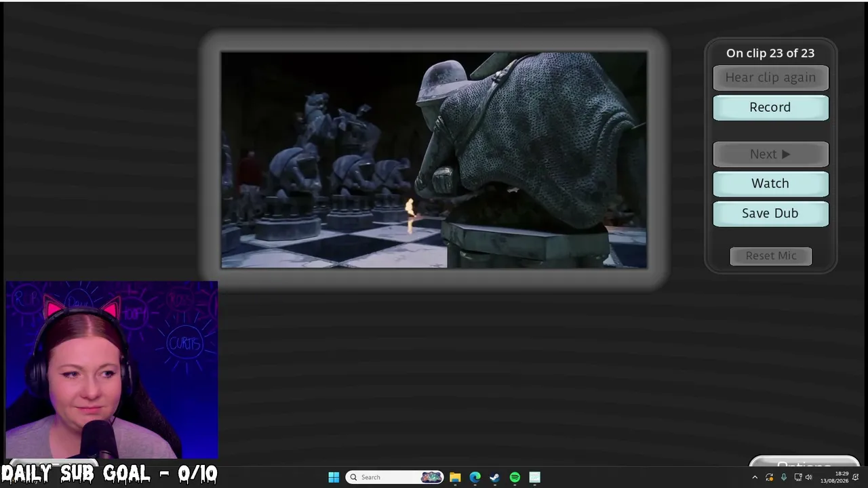
Task: Open File Explorer from the taskbar
Action: [x=455, y=477]
